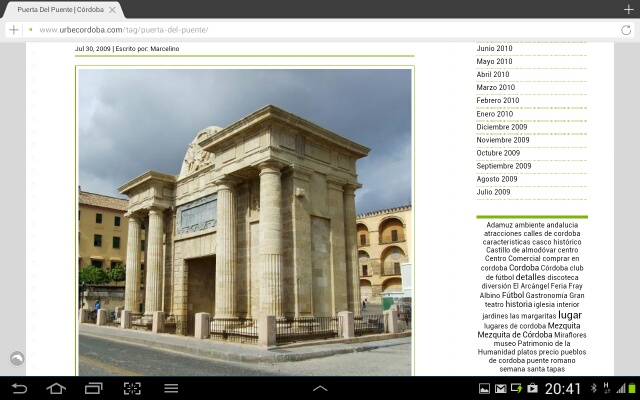The height and width of the screenshot is (400, 640).
Task: Go to Android home screen
Action: [55, 388]
